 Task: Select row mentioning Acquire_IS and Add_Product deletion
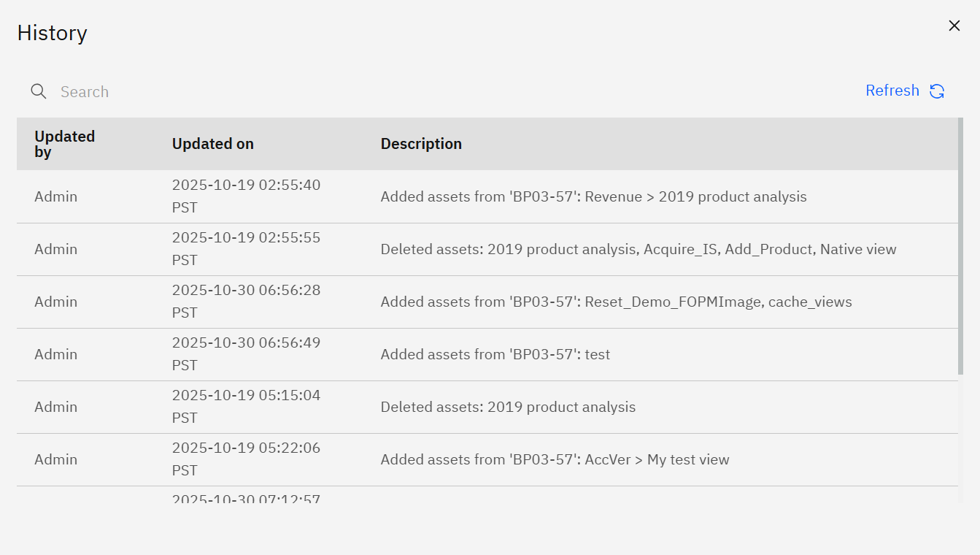638,249
